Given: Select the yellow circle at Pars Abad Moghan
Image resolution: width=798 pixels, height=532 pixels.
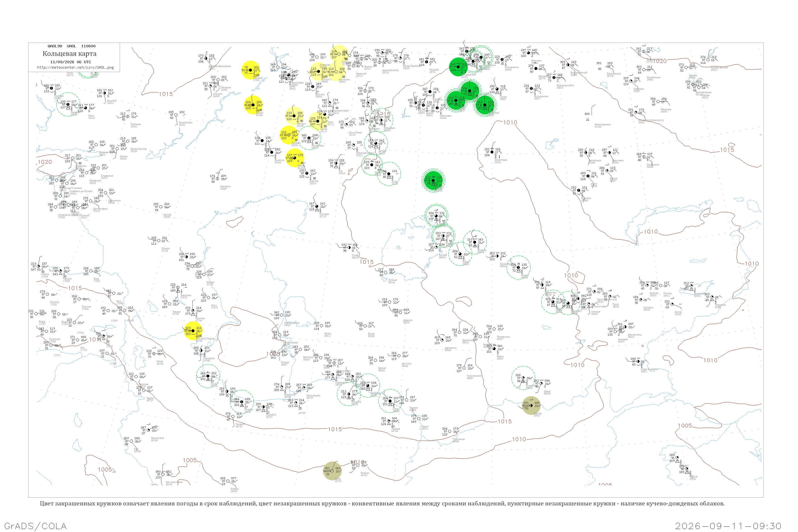Looking at the screenshot, I should 193,331.
